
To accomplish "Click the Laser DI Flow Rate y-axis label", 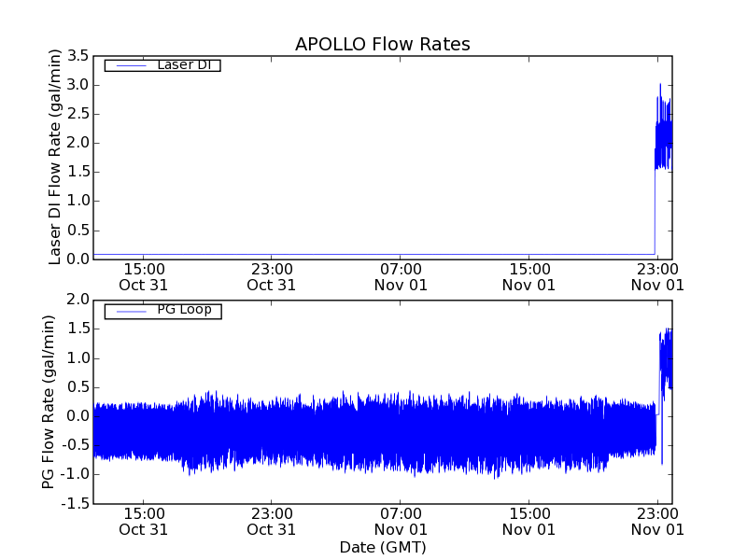I will (55, 158).
